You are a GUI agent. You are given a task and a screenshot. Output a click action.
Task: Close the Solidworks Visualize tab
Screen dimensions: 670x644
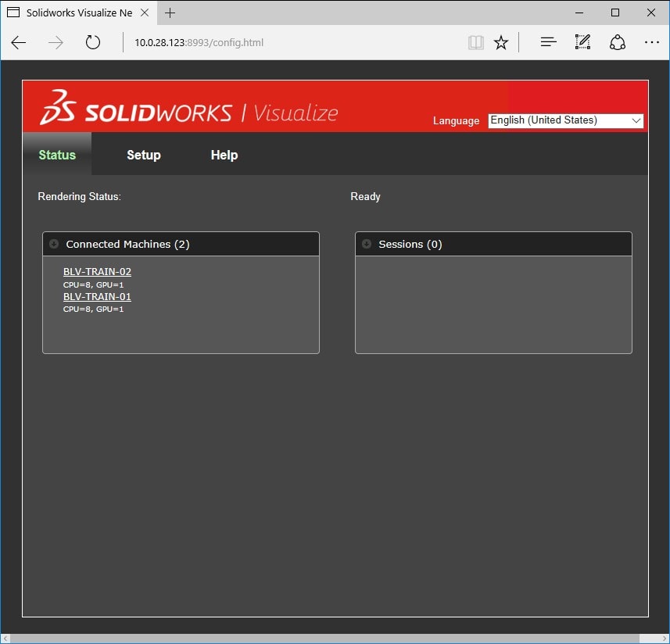[145, 13]
